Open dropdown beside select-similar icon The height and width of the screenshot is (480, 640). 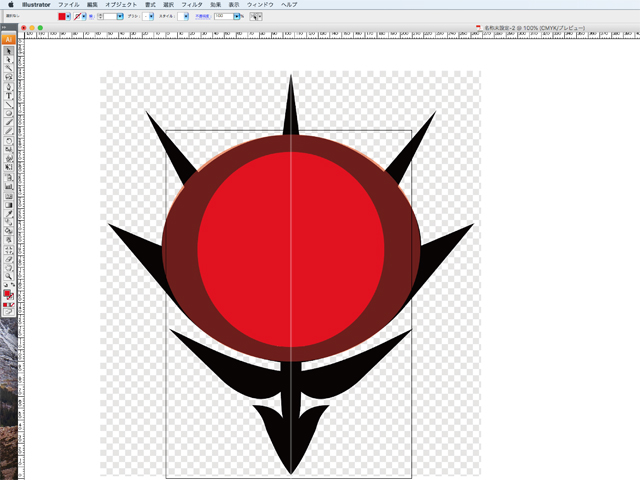(260, 16)
